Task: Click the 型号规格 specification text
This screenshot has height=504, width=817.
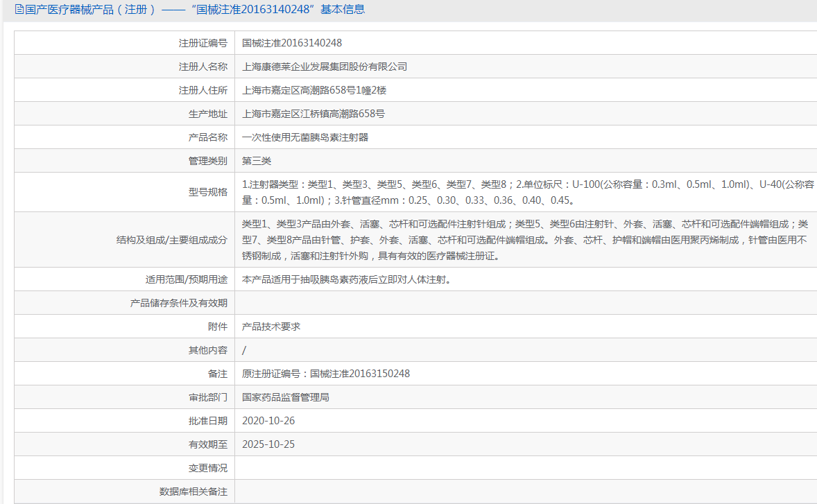Action: (528, 192)
